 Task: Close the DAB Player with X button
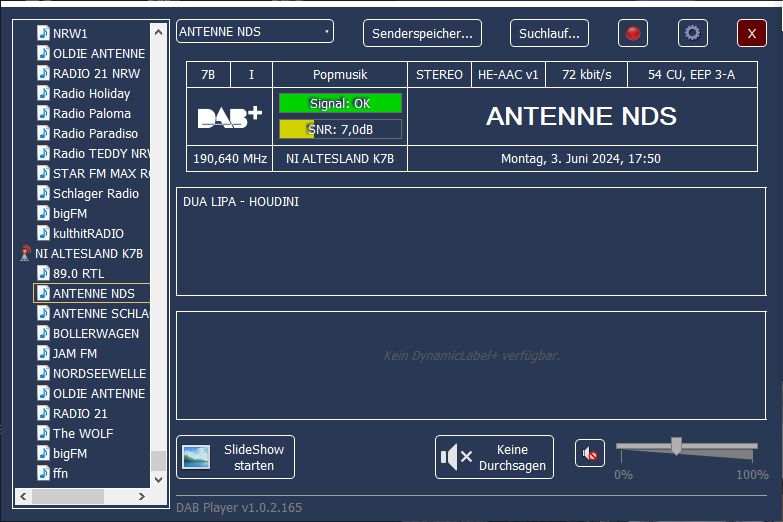pos(751,33)
